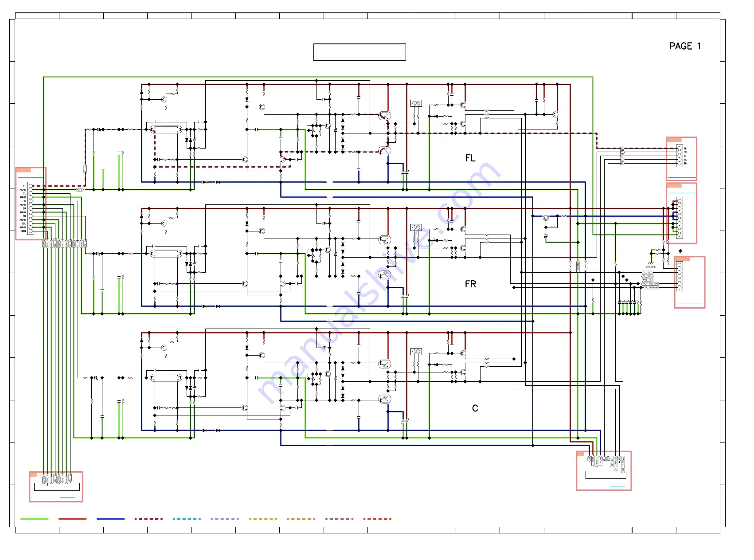754x560 pixels.
Task: Click the large FR channel label
Action: tap(470, 284)
